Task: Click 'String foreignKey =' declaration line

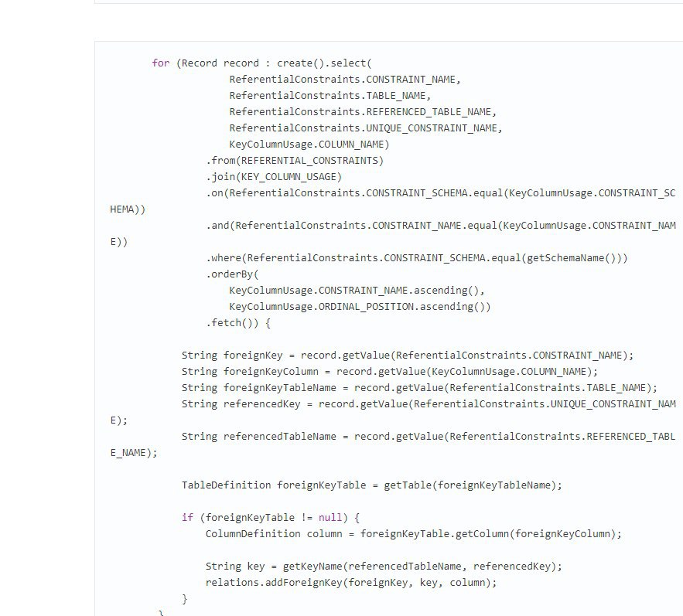Action: coord(408,356)
